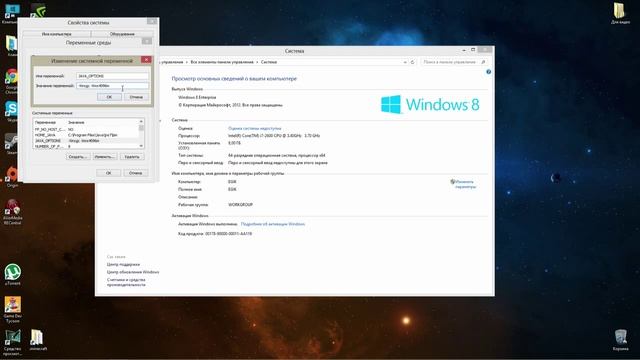The image size is (640, 360).
Task: Open the Windows activation details link
Action: click(x=273, y=224)
